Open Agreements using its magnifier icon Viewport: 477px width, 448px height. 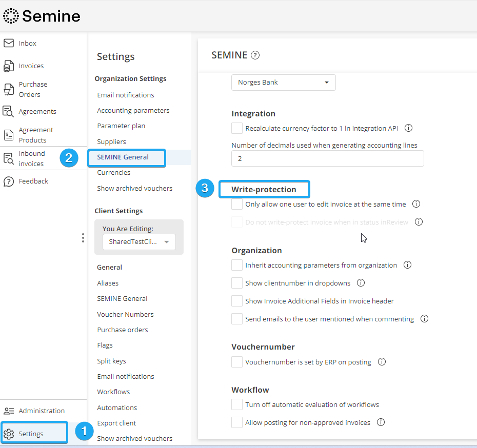click(x=9, y=111)
